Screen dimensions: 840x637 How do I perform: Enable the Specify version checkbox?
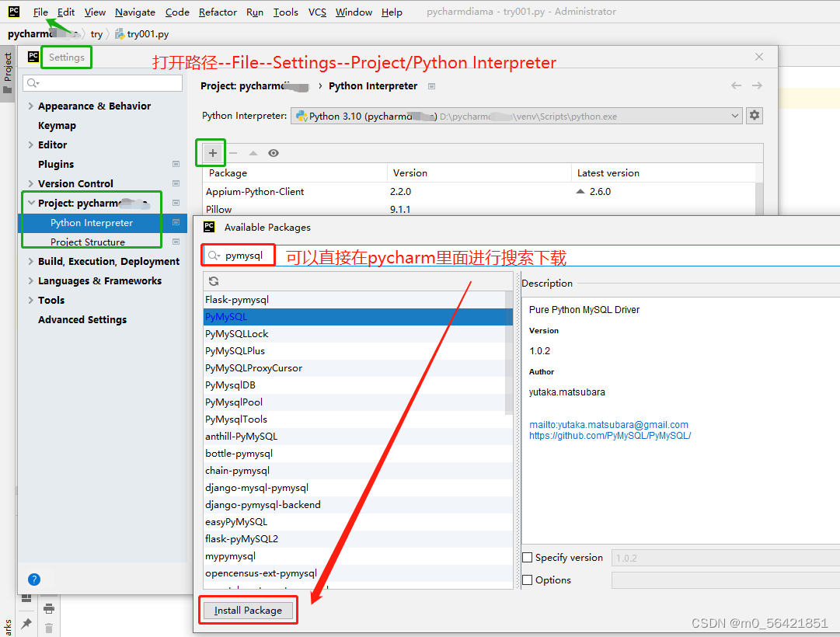(527, 557)
